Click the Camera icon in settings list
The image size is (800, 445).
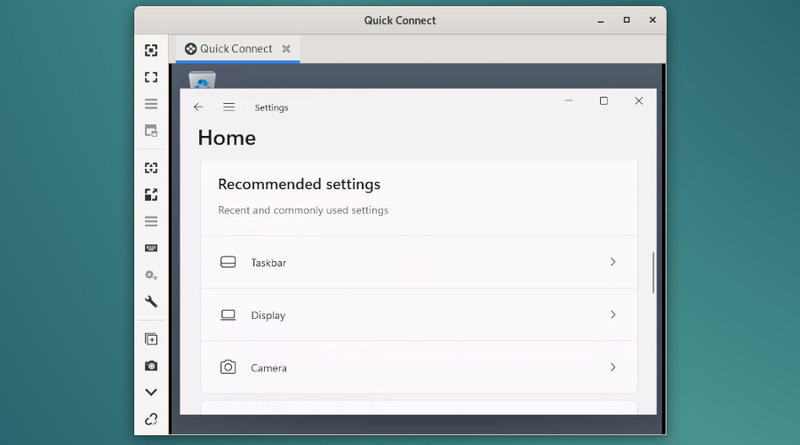pos(228,367)
